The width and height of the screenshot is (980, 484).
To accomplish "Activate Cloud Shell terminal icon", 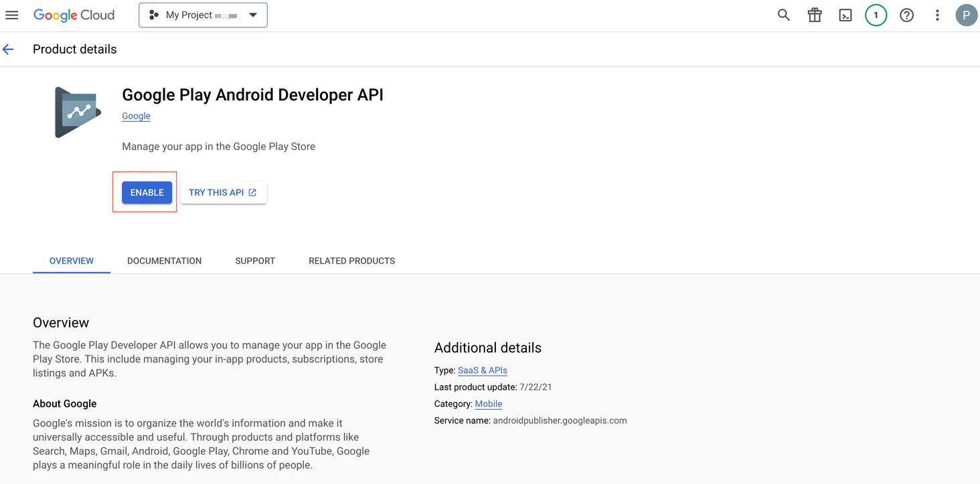I will [845, 15].
